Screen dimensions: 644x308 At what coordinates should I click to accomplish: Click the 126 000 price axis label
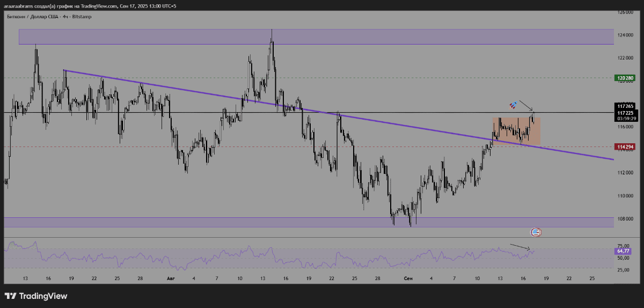coord(626,12)
